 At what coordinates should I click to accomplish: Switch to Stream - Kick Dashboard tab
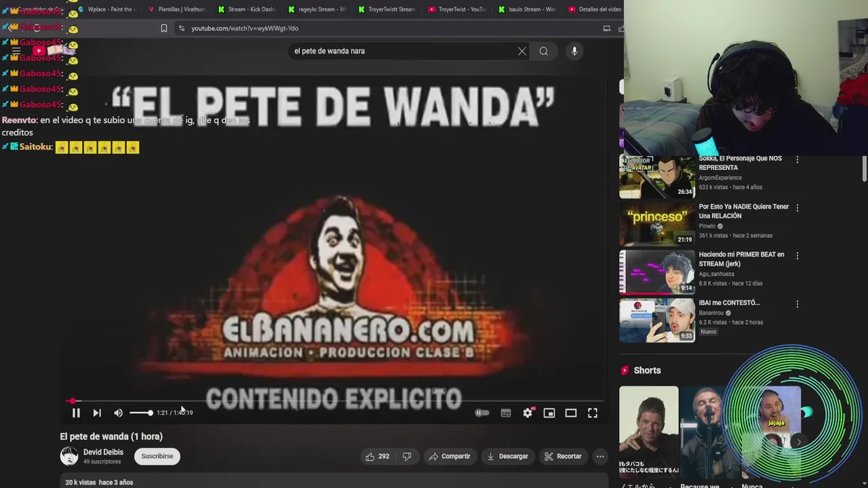[247, 9]
